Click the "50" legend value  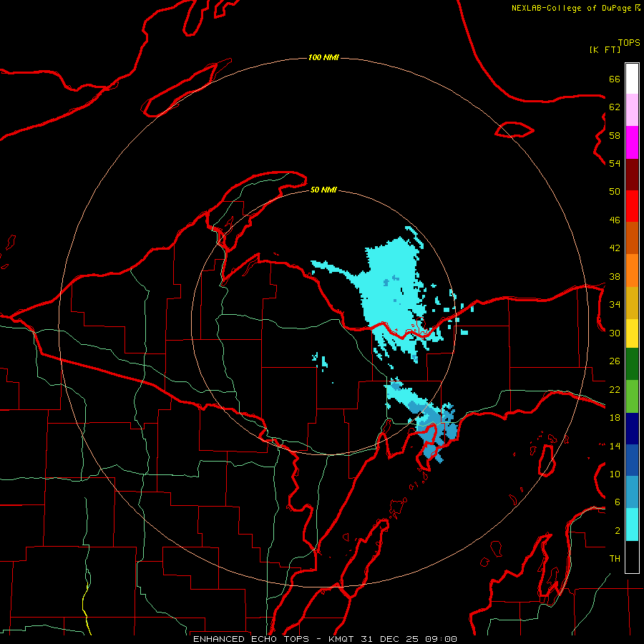click(x=615, y=192)
